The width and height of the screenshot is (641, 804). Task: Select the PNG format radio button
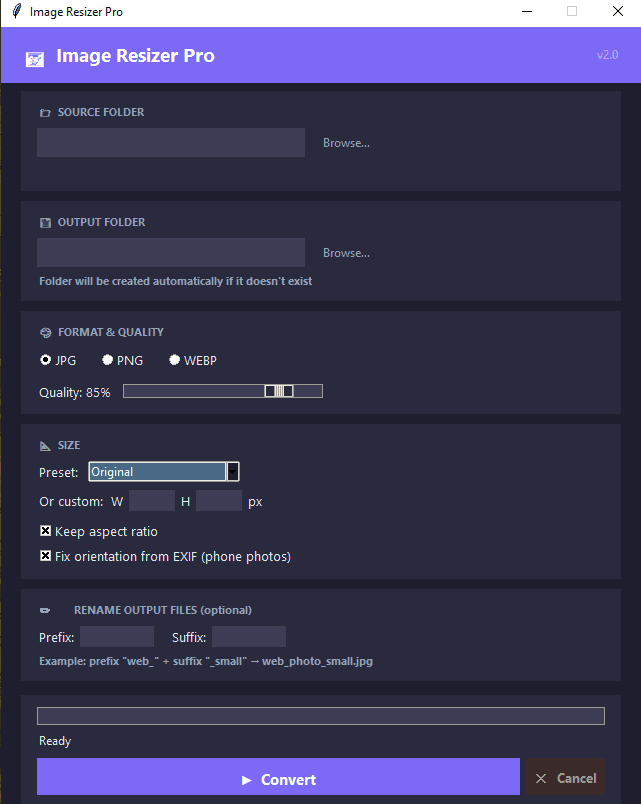pyautogui.click(x=107, y=360)
